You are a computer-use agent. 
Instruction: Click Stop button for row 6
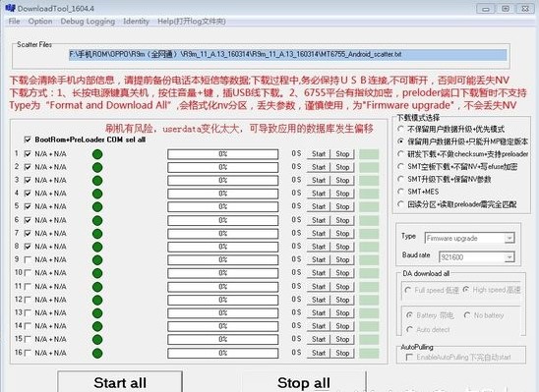coord(342,220)
